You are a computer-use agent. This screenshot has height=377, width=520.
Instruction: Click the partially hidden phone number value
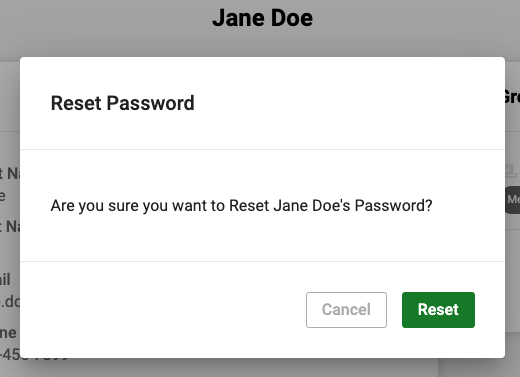(33, 354)
